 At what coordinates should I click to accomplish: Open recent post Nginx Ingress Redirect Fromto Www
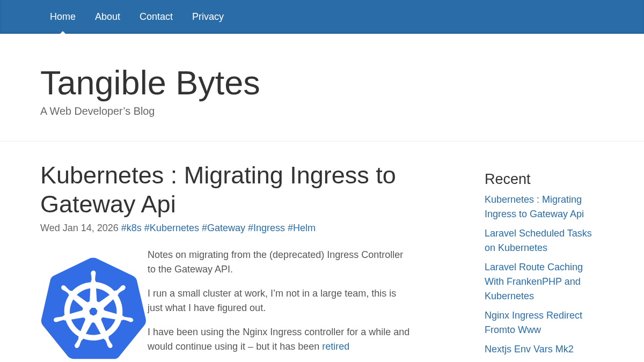533,322
